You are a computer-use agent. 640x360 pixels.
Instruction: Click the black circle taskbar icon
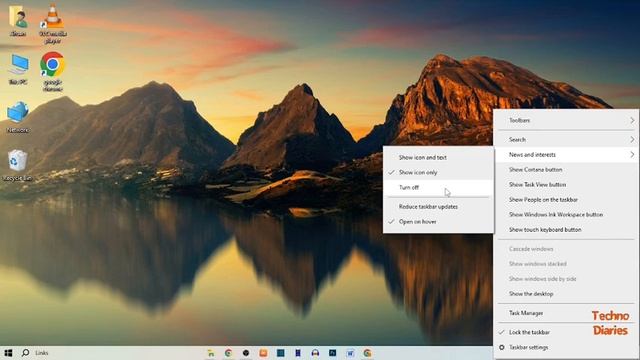(x=246, y=353)
